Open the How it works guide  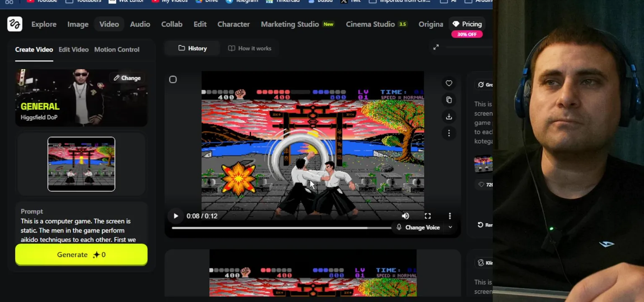[x=249, y=48]
